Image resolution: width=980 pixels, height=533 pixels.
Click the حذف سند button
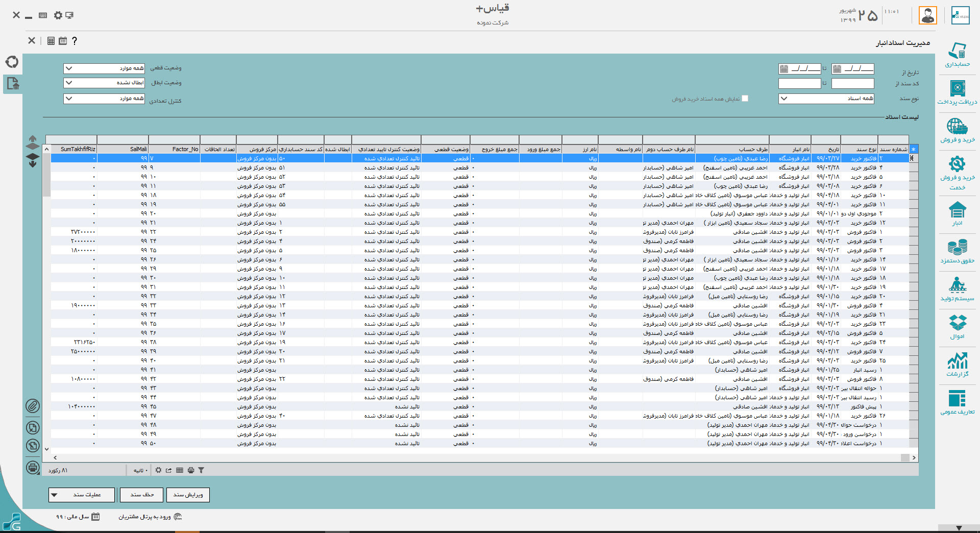[x=141, y=495]
